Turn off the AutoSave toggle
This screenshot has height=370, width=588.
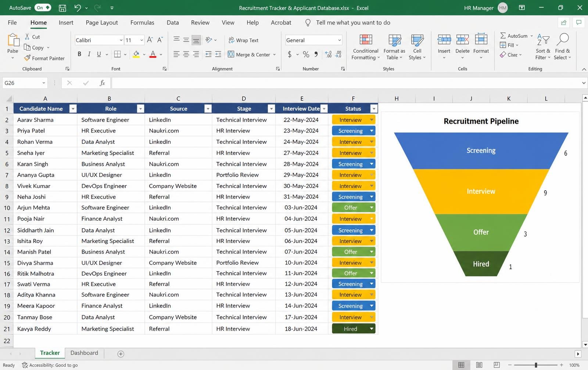click(43, 8)
